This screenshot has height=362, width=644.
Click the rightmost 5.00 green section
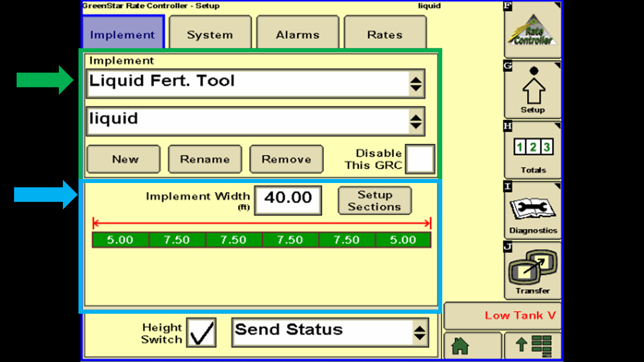(403, 240)
